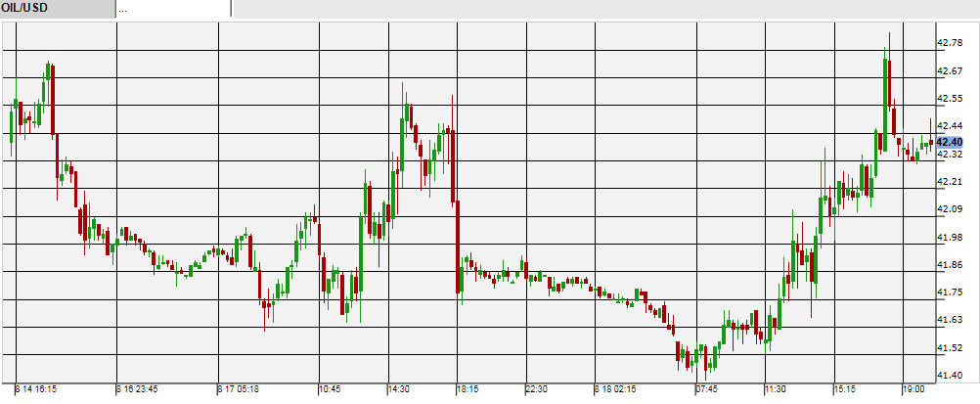This screenshot has height=404, width=980.
Task: Click the 8 14 16:15 time label
Action: pos(35,389)
